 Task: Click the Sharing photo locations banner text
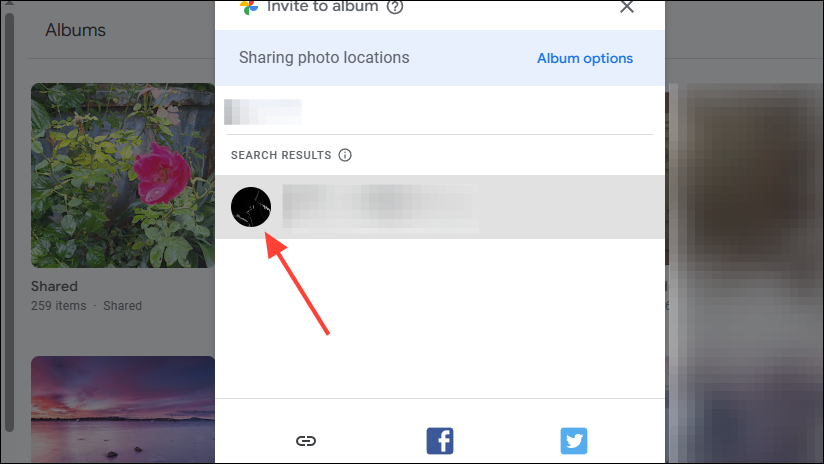(x=324, y=58)
